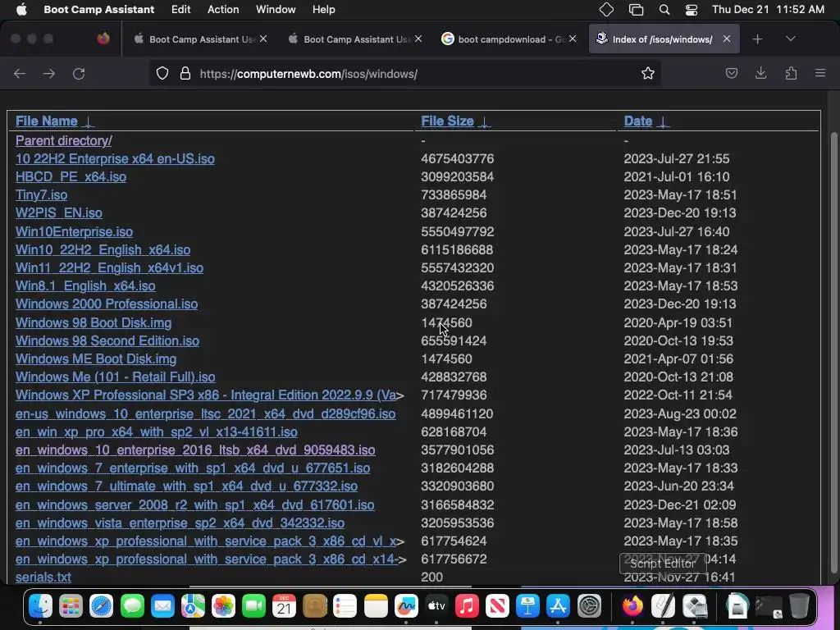Open Photos from the Dock
Image resolution: width=840 pixels, height=630 pixels.
click(223, 606)
